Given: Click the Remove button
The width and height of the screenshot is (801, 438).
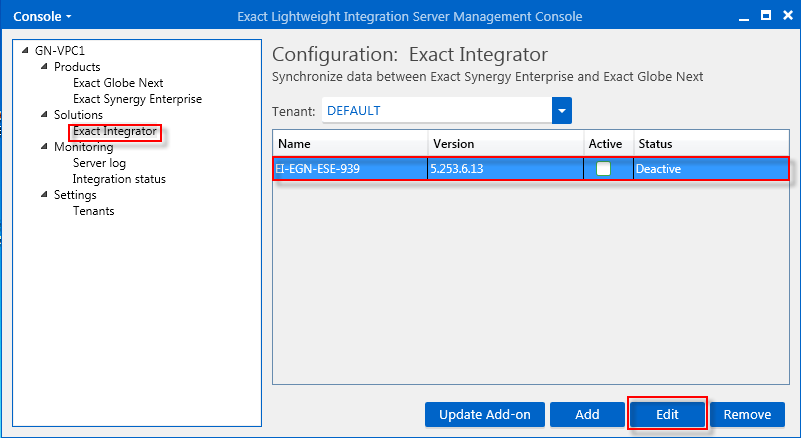Looking at the screenshot, I should (x=747, y=414).
